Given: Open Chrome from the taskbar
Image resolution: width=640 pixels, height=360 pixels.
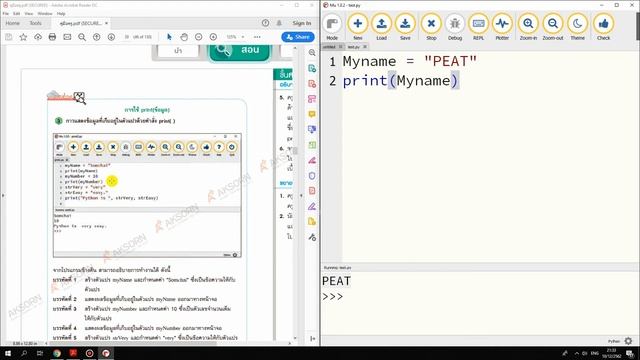Looking at the screenshot, I should (x=57, y=353).
